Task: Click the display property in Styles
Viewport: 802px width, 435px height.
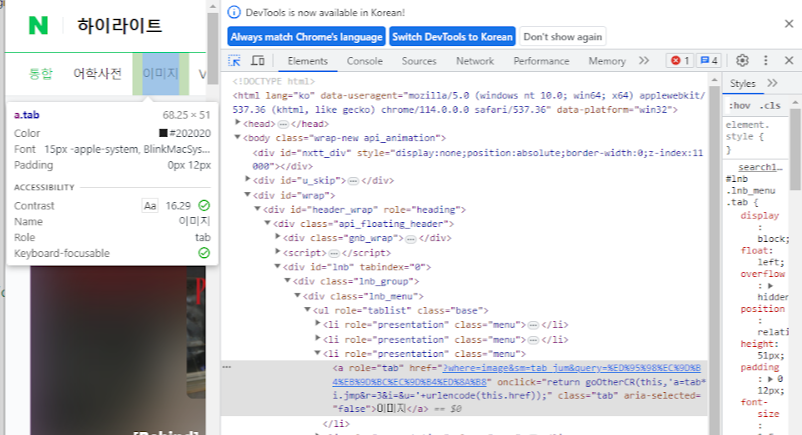Action: [x=760, y=215]
